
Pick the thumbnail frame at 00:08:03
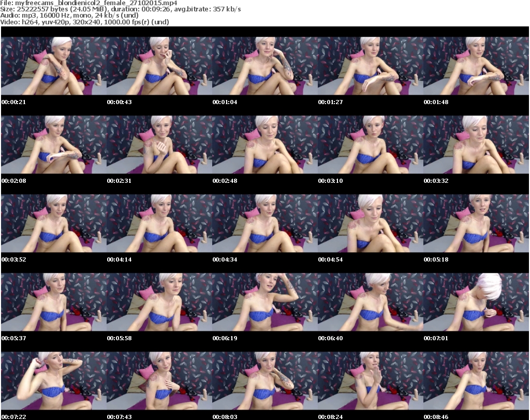[265, 381]
